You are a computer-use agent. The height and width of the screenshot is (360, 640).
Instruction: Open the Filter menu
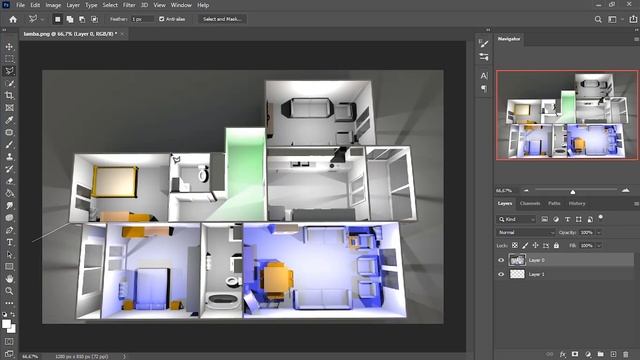129,5
